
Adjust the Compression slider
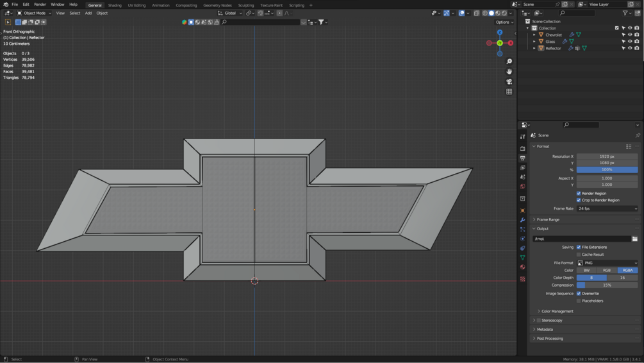click(607, 285)
